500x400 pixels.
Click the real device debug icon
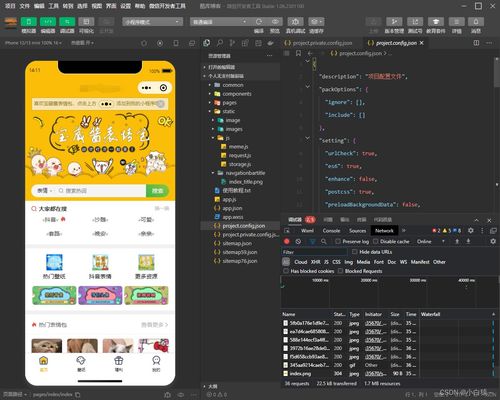[295, 22]
